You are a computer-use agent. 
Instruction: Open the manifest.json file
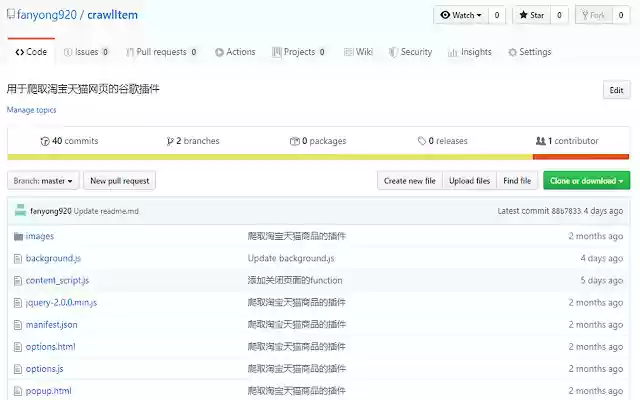point(51,324)
